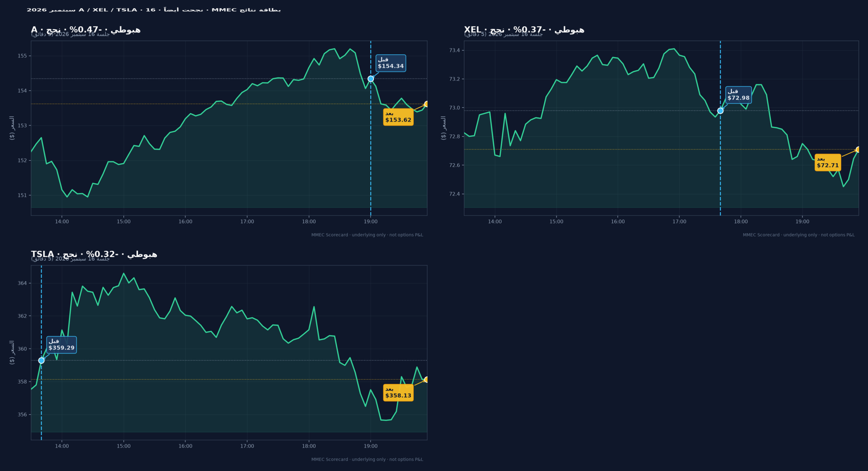Image resolution: width=868 pixels, height=471 pixels.
Task: Select the 15:00 time tick under XEL chart
Action: pos(556,222)
